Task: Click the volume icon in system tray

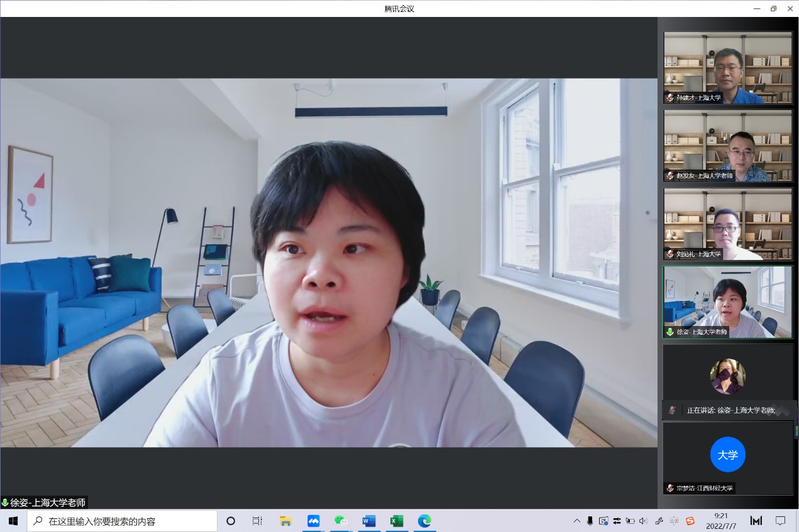Action: click(643, 521)
